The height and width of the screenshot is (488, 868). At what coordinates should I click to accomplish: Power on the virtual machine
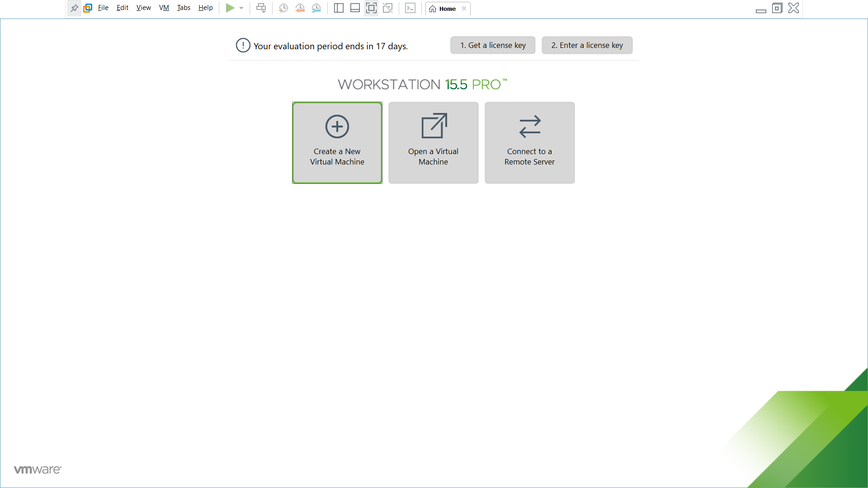pyautogui.click(x=230, y=8)
